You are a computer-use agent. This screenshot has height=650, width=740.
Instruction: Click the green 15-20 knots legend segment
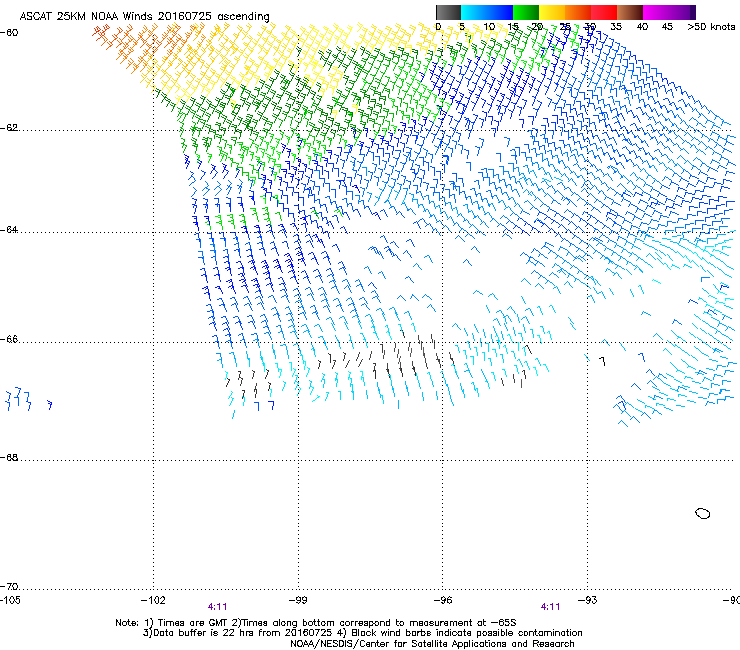click(526, 12)
